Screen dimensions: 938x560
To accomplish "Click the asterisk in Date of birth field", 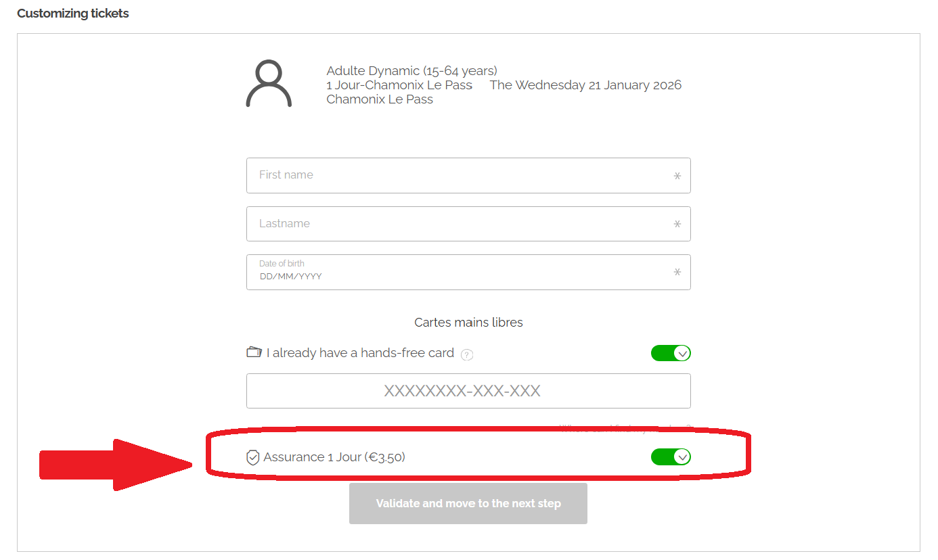I will 677,272.
